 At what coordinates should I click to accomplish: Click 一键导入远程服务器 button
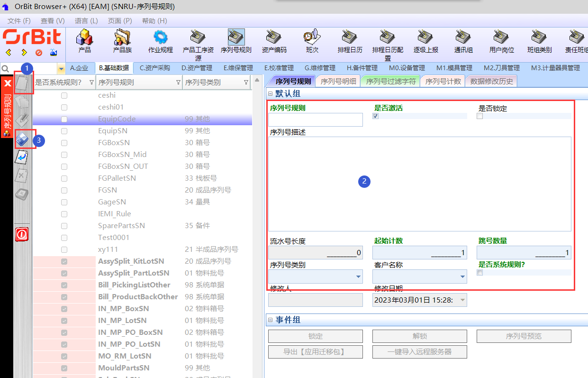(420, 352)
